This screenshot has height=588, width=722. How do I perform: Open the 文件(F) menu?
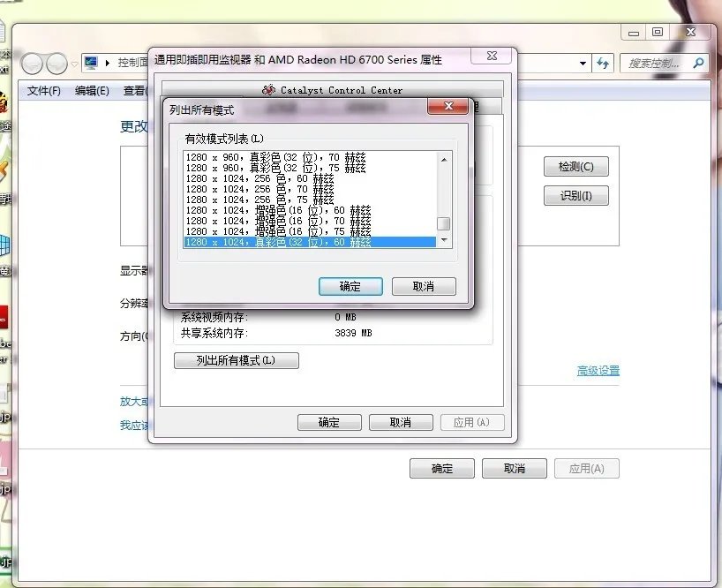tap(43, 91)
